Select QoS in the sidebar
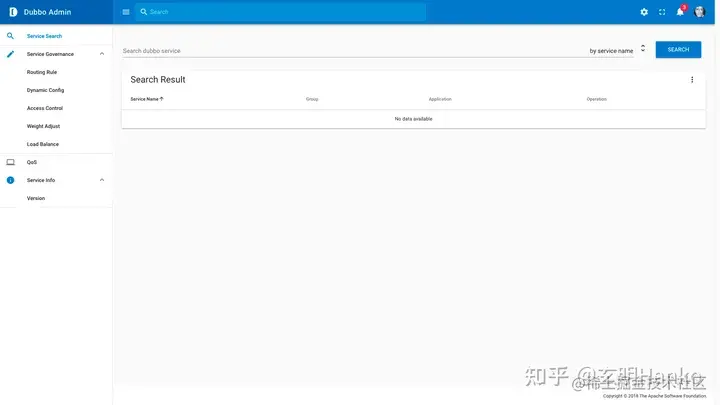Viewport: 720px width, 405px height. coord(32,162)
